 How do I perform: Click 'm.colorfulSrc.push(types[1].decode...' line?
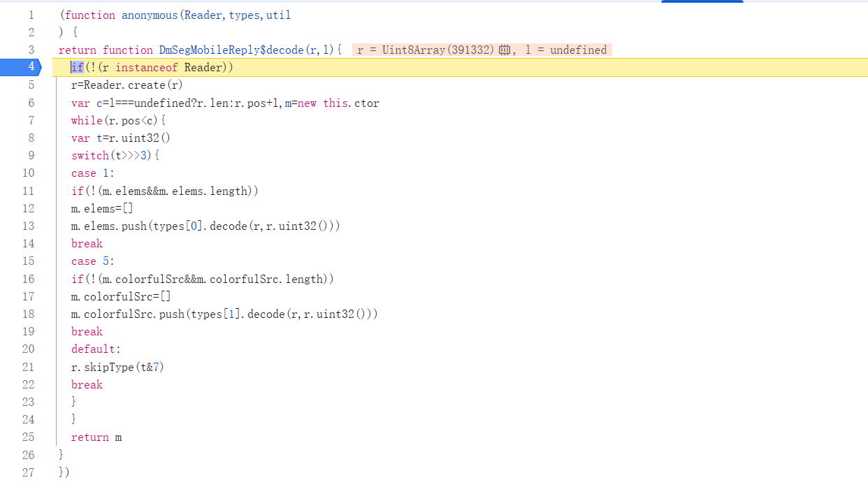click(x=224, y=314)
